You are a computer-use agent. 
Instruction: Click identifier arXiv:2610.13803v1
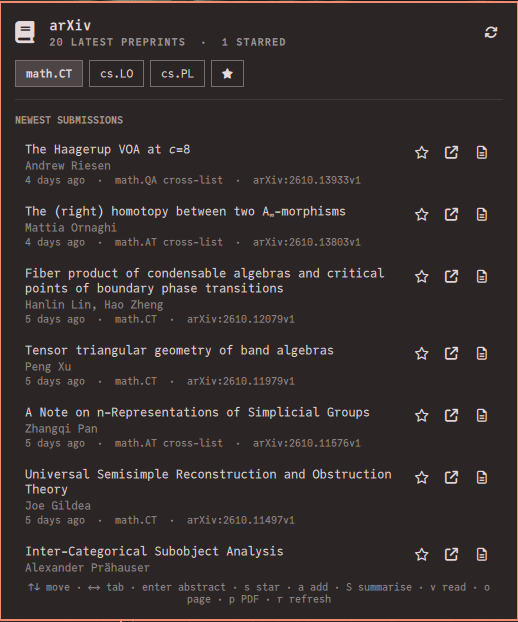pos(307,242)
